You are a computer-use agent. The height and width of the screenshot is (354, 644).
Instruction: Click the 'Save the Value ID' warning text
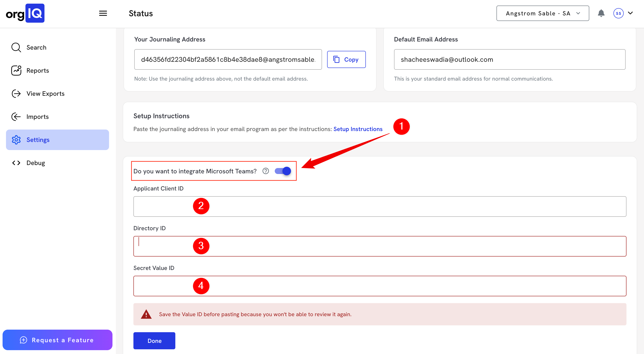(x=255, y=314)
